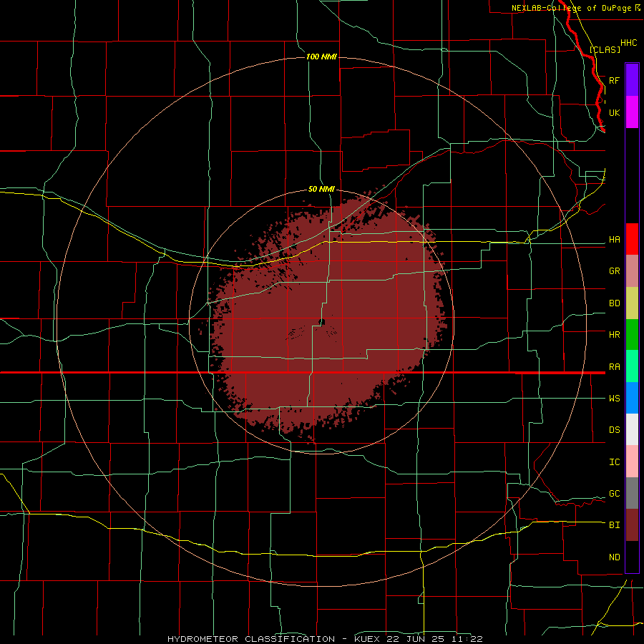Viewport: 644px width, 644px height.
Task: Click the mint green RA legend swatch
Action: [x=632, y=366]
